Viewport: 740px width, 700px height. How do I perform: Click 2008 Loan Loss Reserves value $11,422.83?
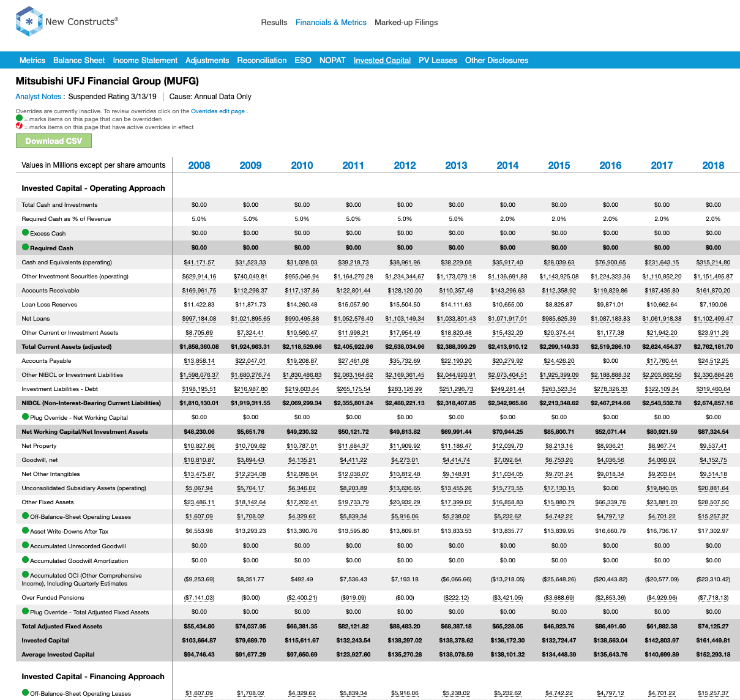click(199, 304)
